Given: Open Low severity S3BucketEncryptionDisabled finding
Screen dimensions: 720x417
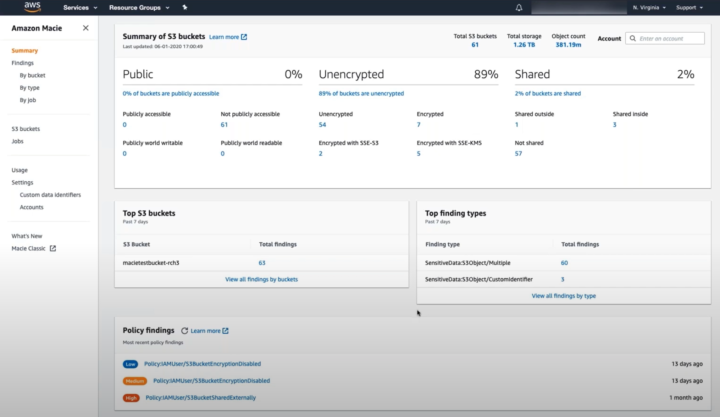Looking at the screenshot, I should [202, 364].
